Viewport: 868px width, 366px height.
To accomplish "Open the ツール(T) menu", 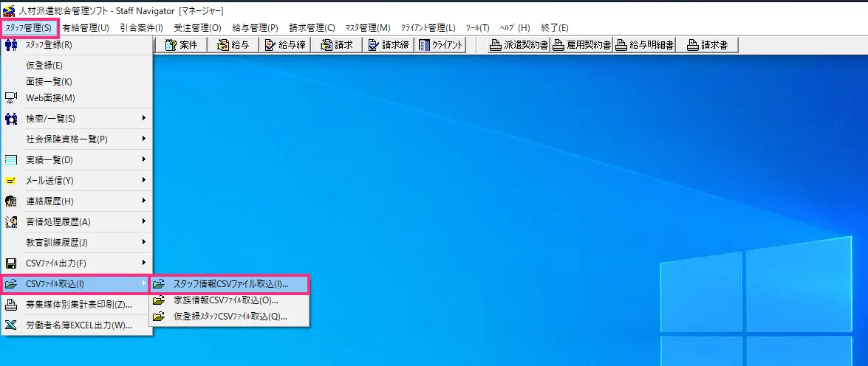I will tap(477, 27).
